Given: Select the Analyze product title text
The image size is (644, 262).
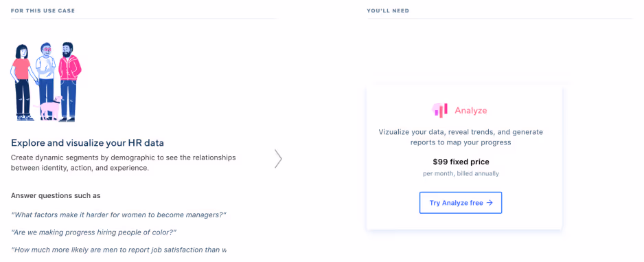Looking at the screenshot, I should click(x=471, y=111).
